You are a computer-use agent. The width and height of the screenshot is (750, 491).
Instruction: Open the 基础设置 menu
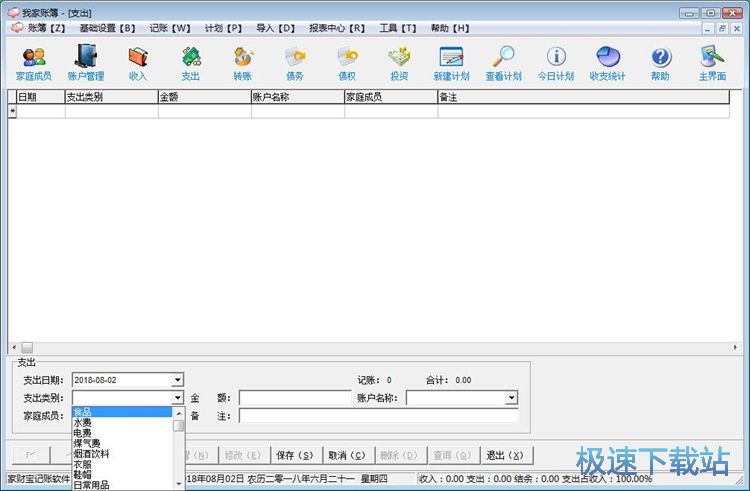click(107, 28)
